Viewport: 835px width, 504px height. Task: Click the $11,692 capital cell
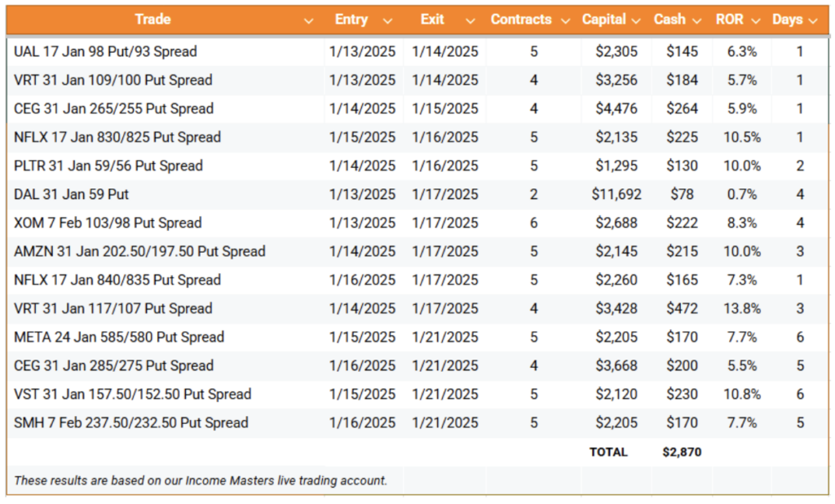click(616, 194)
